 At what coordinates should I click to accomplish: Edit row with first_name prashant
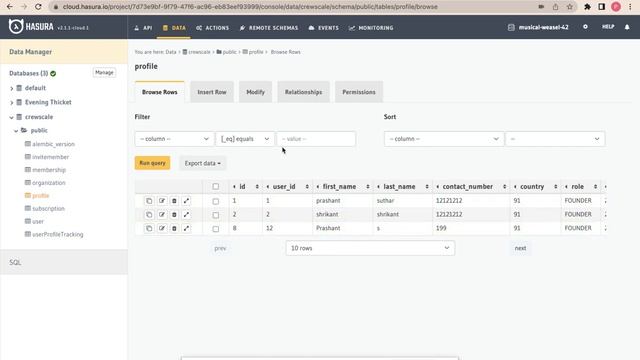pos(162,201)
